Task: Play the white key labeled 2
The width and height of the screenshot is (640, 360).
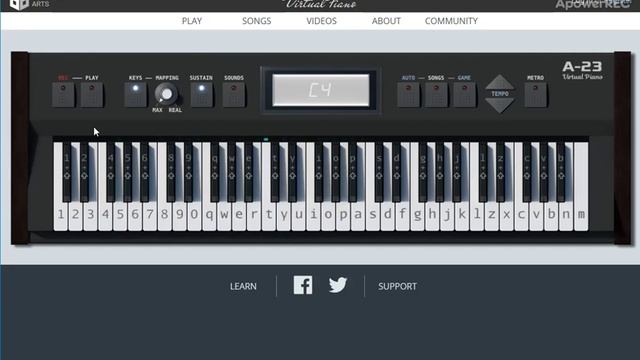Action: [x=76, y=214]
